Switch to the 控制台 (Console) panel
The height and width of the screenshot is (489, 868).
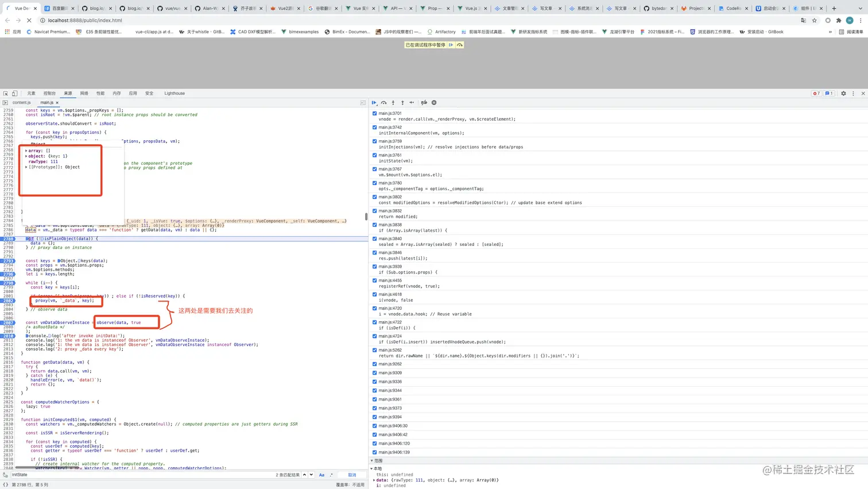point(50,93)
